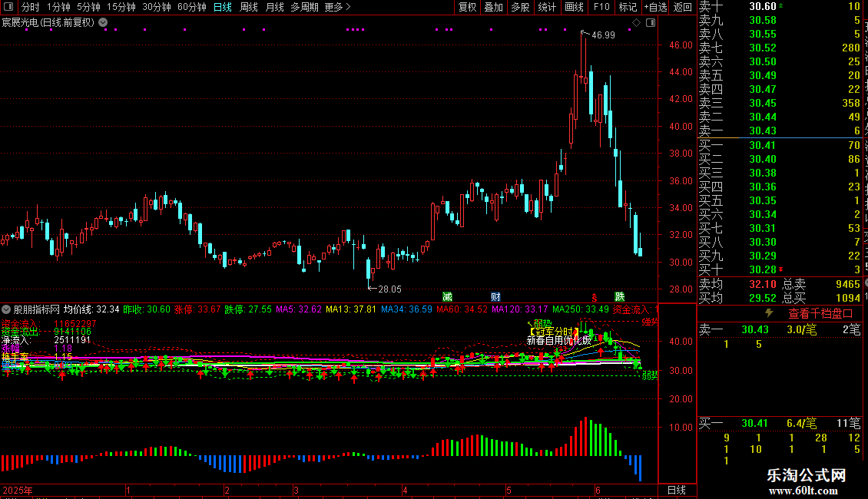Click the 标记 mark button
Image resolution: width=868 pixels, height=499 pixels.
tap(628, 7)
